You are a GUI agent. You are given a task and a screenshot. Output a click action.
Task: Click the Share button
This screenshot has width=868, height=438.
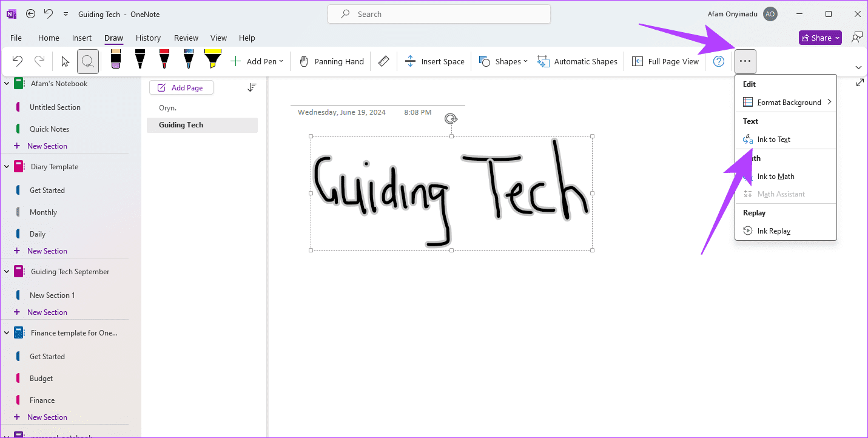[820, 38]
